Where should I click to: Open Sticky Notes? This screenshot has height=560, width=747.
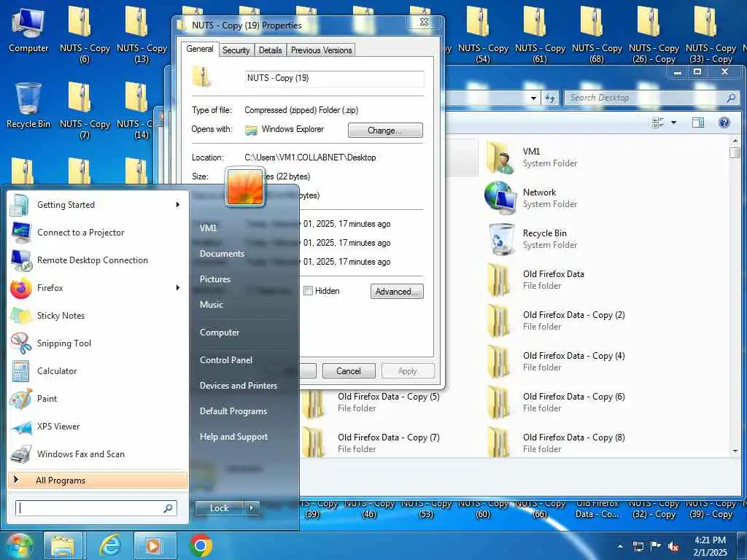[x=97, y=316]
